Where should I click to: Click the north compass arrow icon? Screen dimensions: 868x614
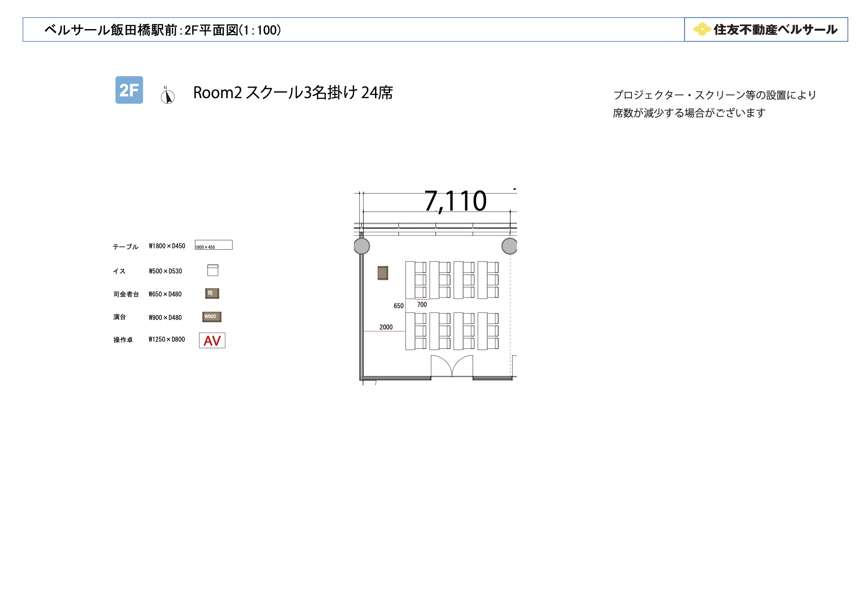(x=168, y=95)
